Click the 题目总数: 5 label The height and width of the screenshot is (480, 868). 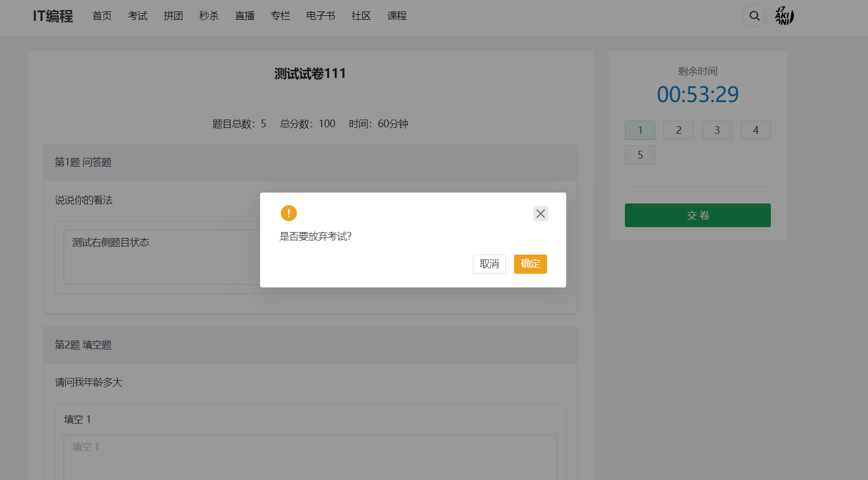(239, 124)
